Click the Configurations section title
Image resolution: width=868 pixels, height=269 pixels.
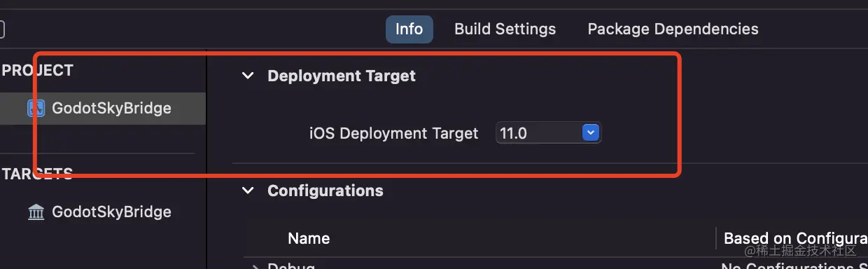[325, 191]
